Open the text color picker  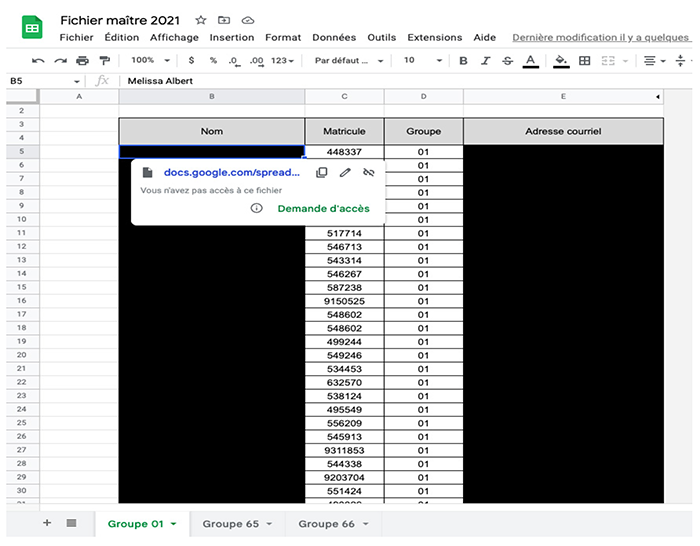530,61
